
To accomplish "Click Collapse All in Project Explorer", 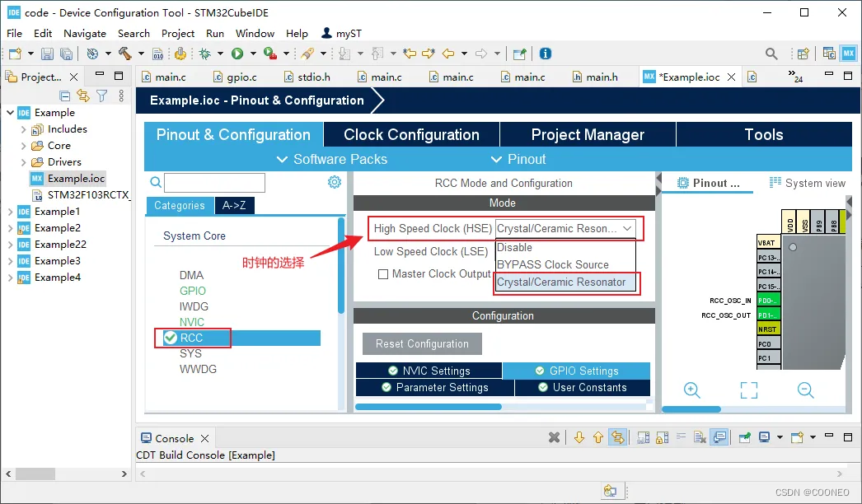I will 65,96.
